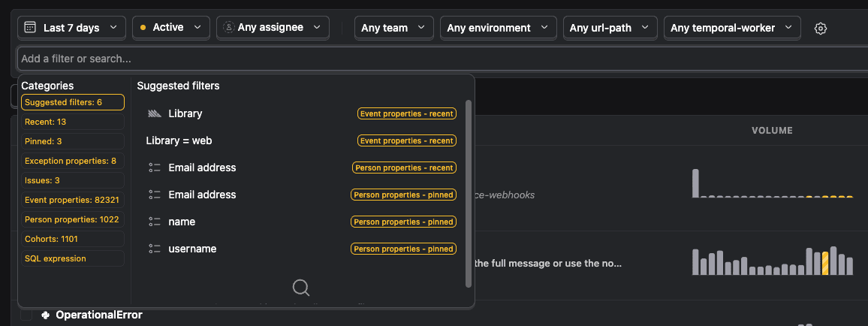Screen dimensions: 868x326
Task: Select the Pinned: 3 category
Action: click(73, 141)
